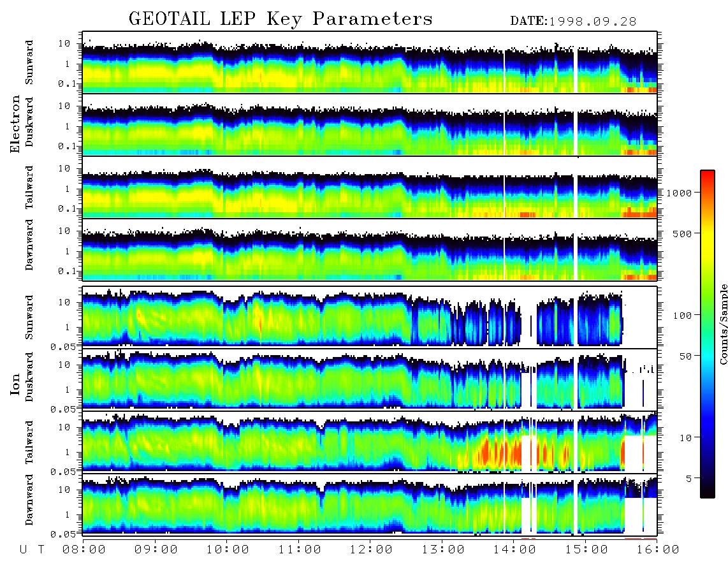
Task: Click the 12:00 time tick label
Action: (x=371, y=550)
